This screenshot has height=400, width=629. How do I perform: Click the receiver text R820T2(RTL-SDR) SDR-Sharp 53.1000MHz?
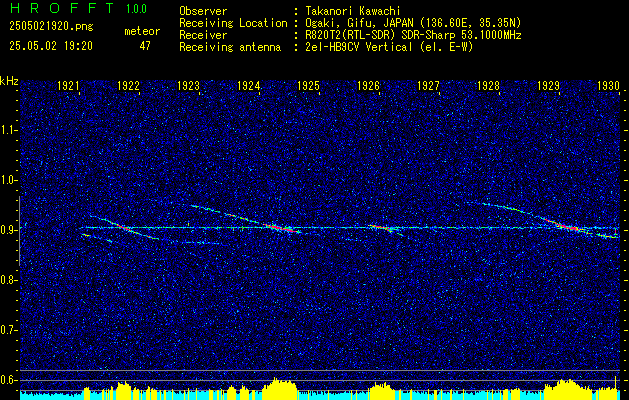[413, 35]
